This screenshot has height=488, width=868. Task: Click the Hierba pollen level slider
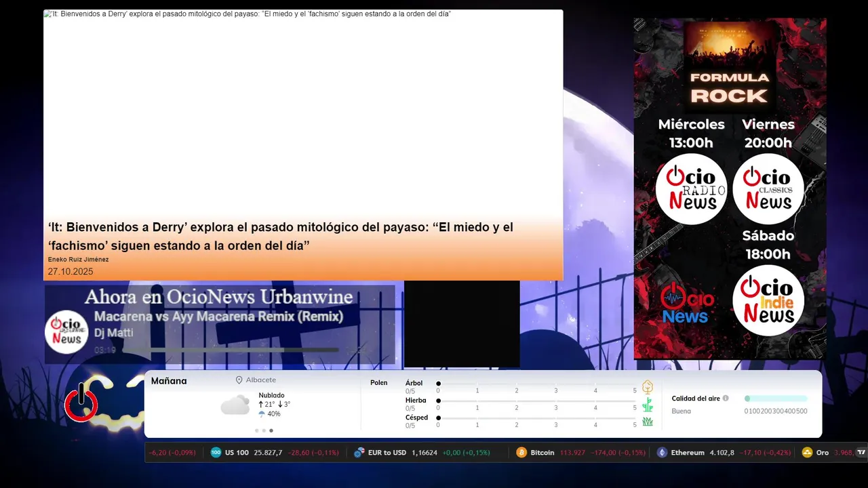pos(536,401)
